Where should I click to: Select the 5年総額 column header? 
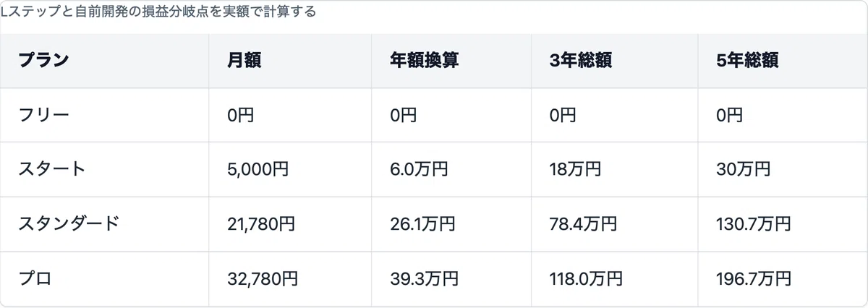[747, 61]
